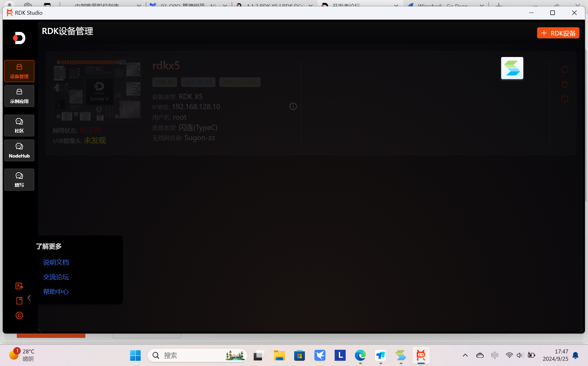Click the D-Robotics logo icon
The image size is (588, 366).
click(19, 38)
